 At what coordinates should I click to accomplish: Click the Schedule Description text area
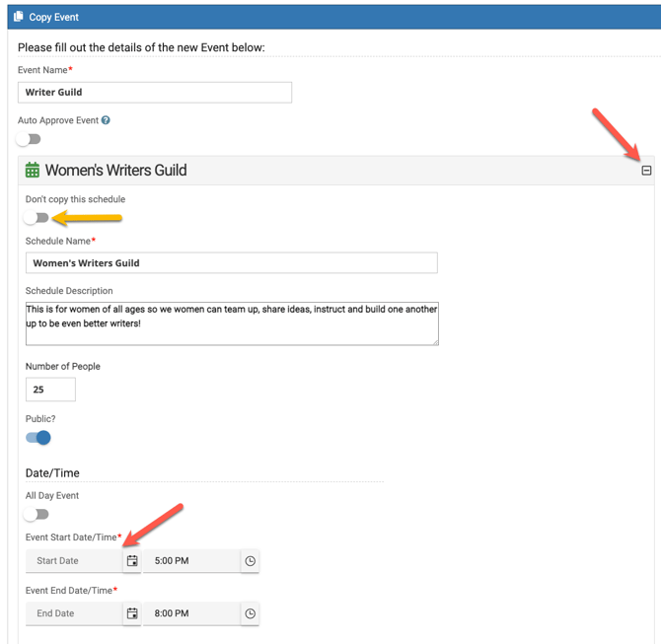click(231, 323)
